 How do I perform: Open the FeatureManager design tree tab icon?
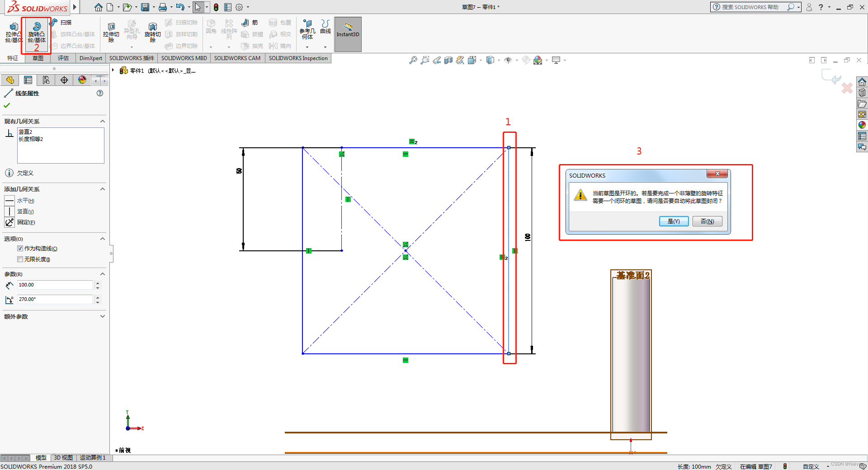coord(10,80)
